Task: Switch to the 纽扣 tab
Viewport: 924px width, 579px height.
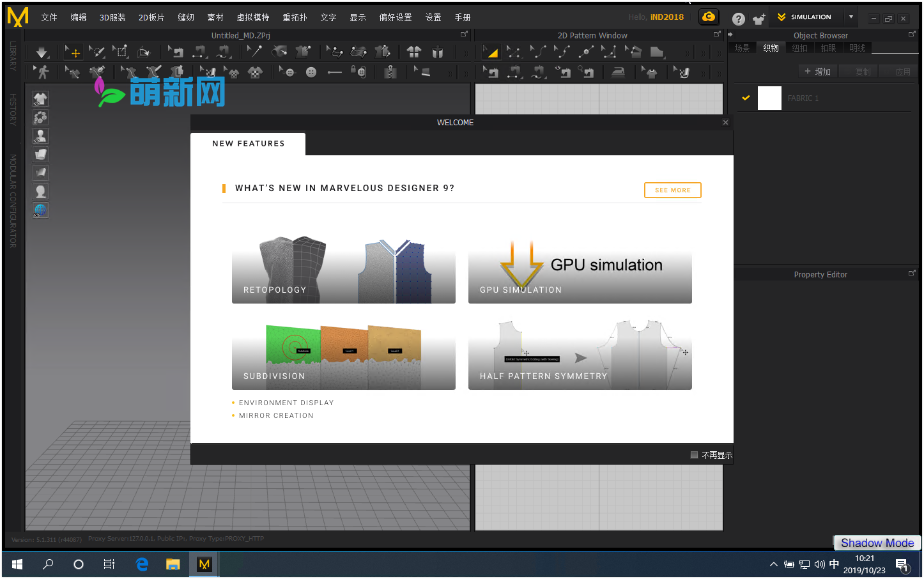Action: pos(799,48)
